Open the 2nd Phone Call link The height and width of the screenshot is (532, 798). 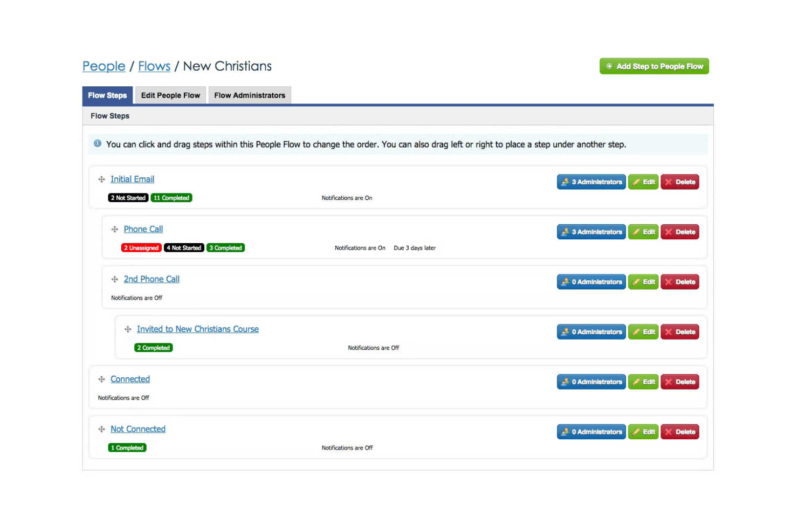(152, 279)
